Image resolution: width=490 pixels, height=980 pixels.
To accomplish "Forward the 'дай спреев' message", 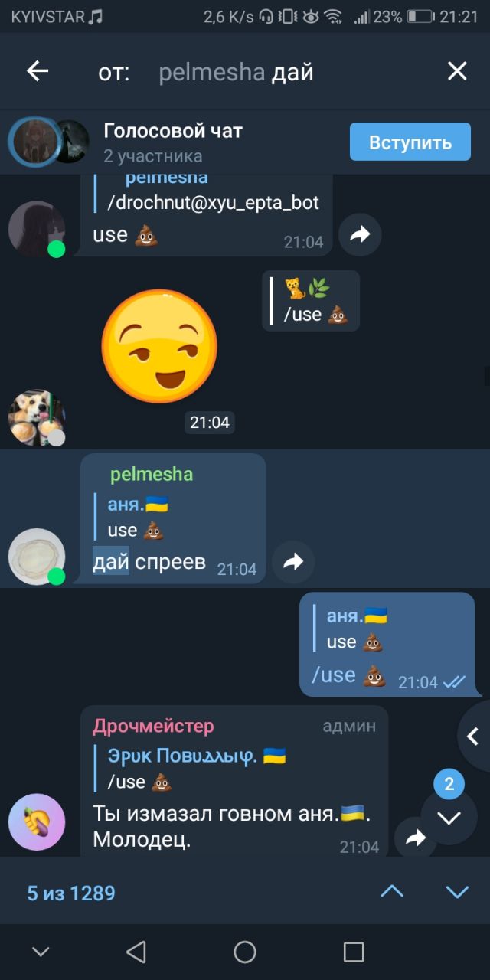I will point(293,562).
